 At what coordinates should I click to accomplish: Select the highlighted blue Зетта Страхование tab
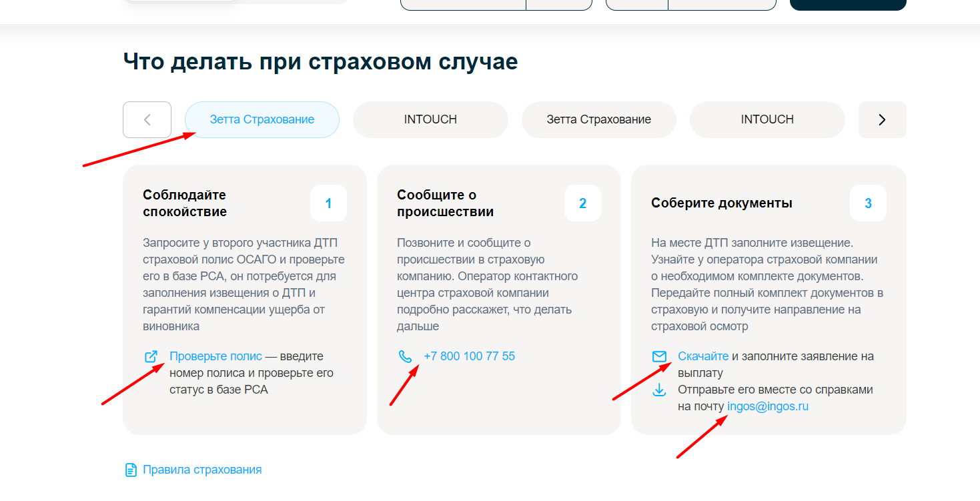click(x=262, y=120)
